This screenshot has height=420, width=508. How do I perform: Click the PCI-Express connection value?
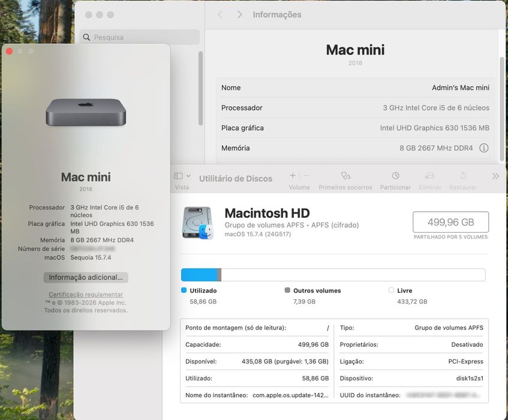(x=465, y=361)
